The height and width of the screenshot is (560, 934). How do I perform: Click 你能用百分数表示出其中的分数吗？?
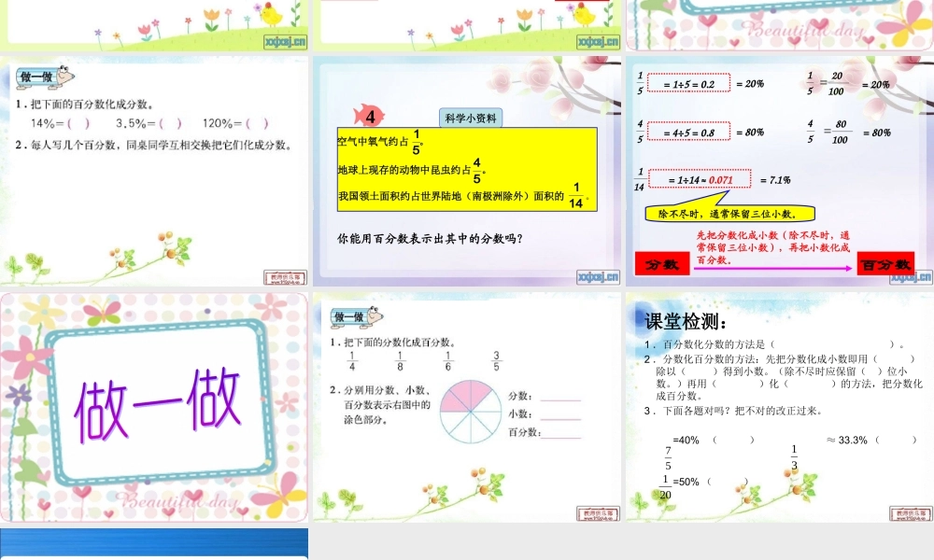(x=430, y=239)
